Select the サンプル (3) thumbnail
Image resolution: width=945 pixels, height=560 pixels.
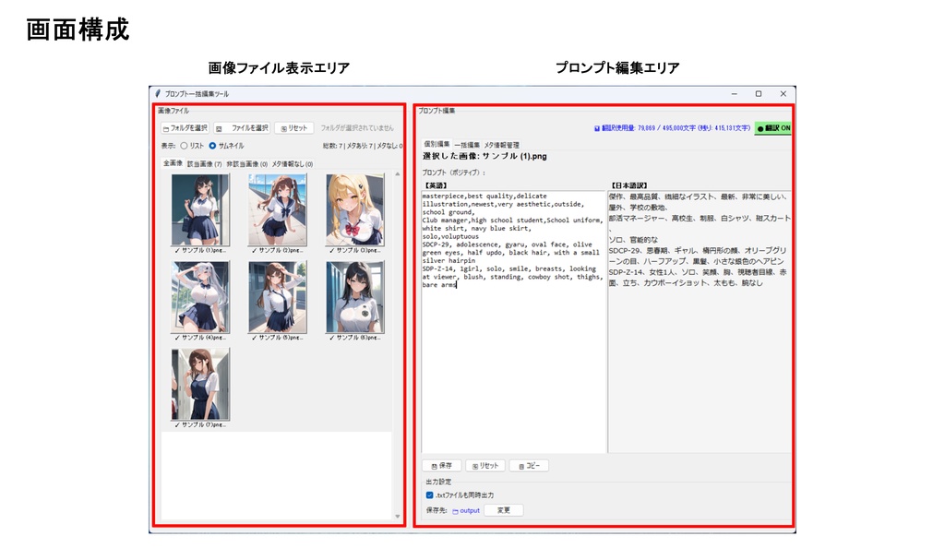[355, 209]
